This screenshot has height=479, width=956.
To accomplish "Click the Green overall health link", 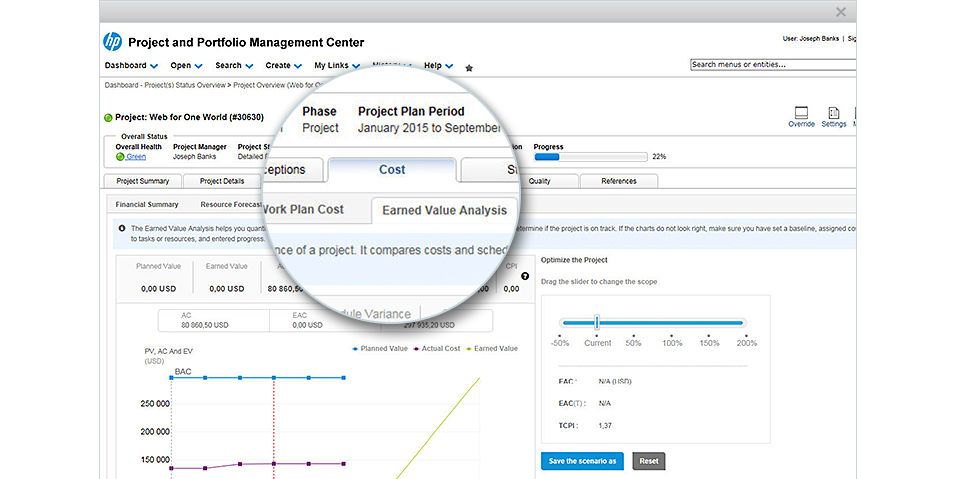I will tap(135, 156).
